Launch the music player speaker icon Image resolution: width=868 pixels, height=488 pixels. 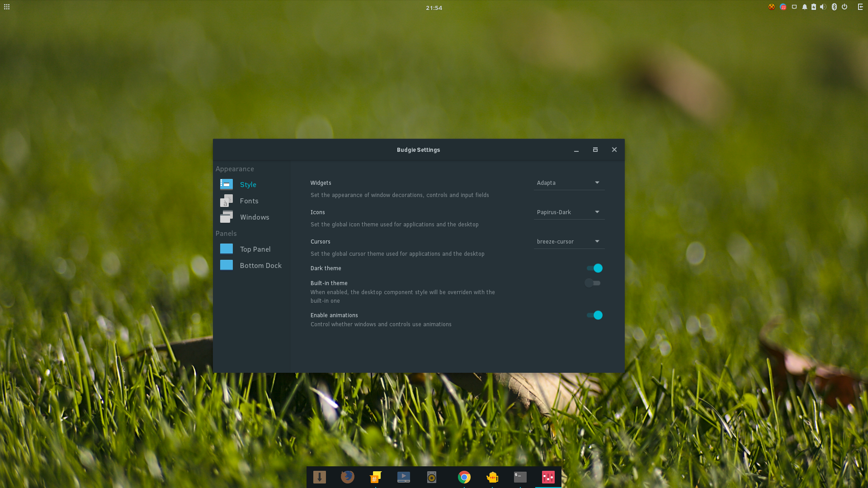coord(432,477)
